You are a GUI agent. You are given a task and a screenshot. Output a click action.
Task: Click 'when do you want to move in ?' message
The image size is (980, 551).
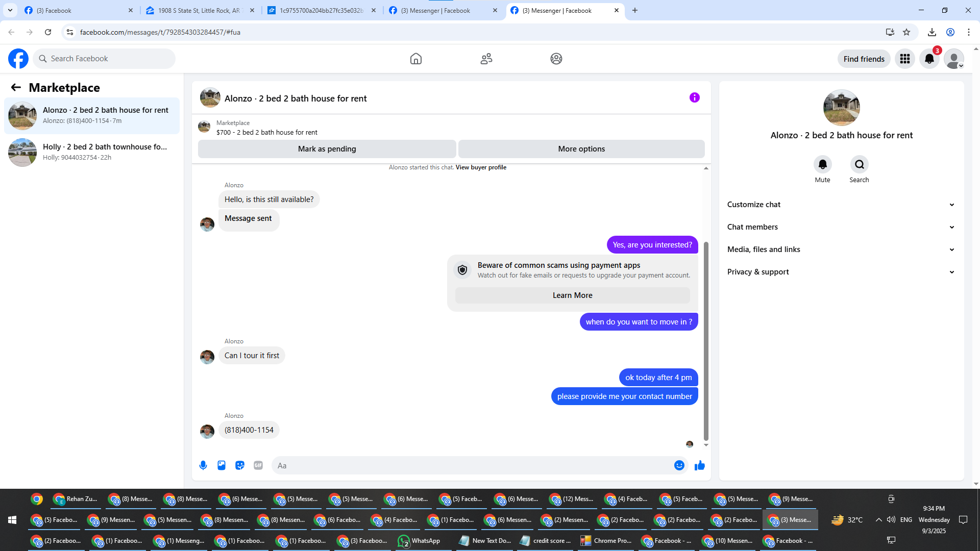(x=639, y=322)
